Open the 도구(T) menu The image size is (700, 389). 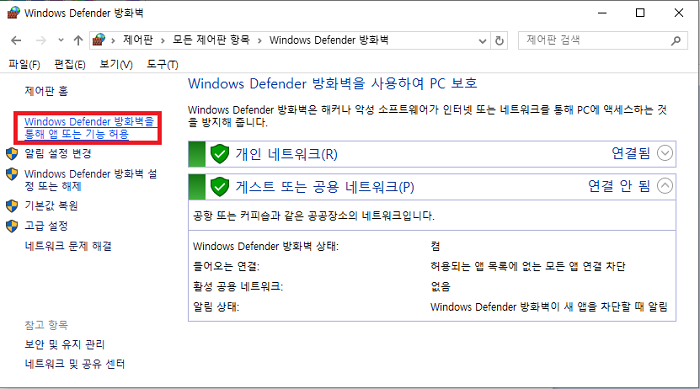162,65
